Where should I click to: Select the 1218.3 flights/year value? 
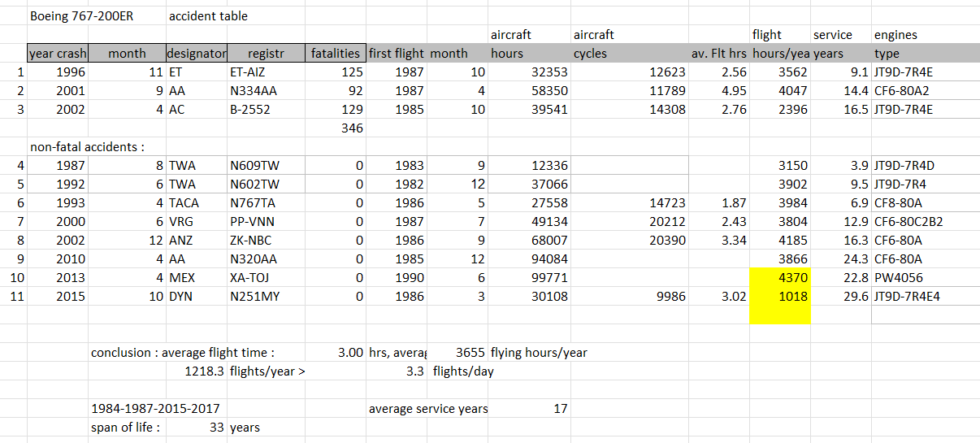pos(196,371)
